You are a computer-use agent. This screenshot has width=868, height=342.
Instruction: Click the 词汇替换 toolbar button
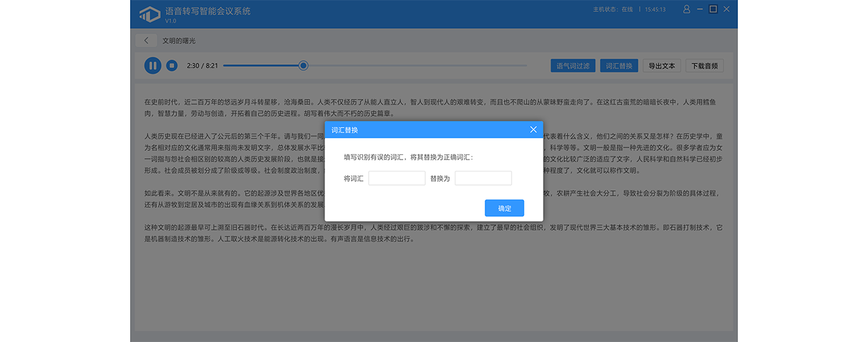pos(619,66)
